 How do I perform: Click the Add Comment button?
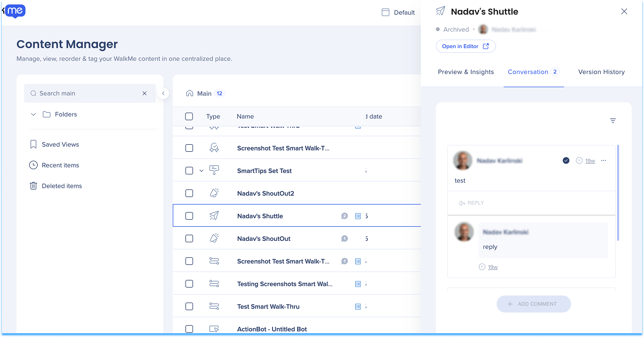533,304
